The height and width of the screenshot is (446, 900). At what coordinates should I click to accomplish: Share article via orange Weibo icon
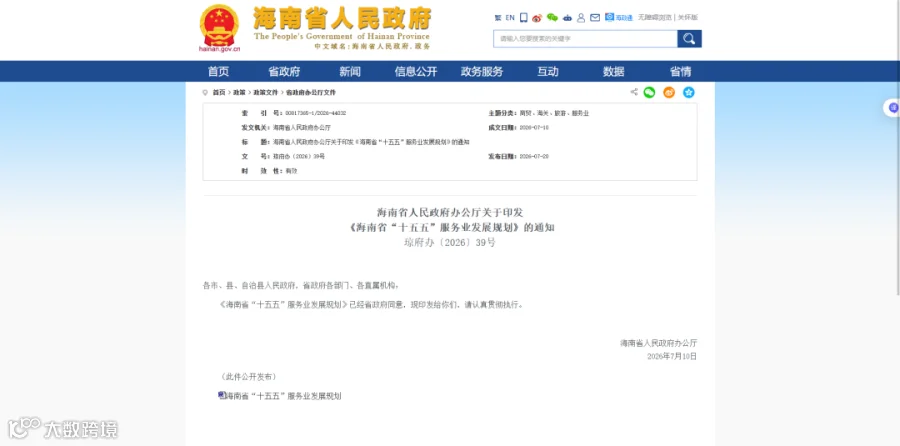tap(669, 92)
